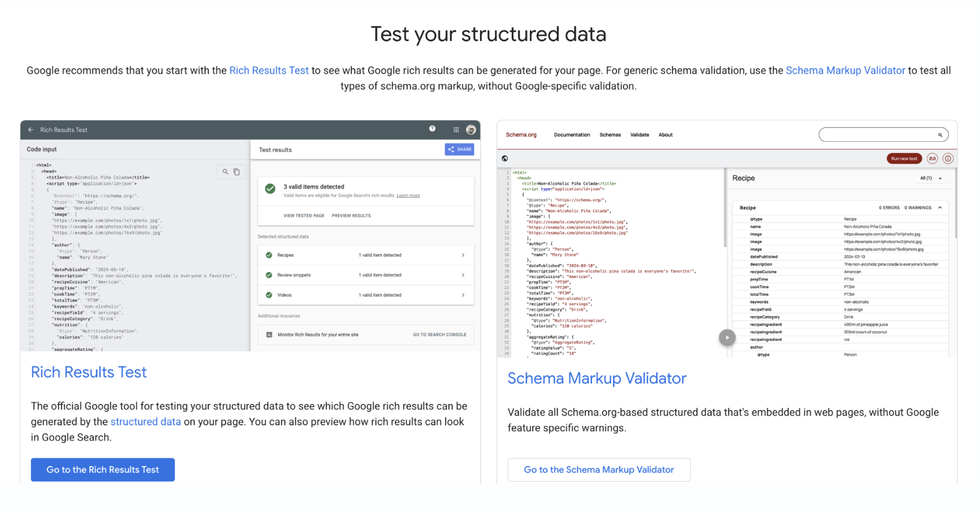Screen dimensions: 980x512
Task: Click the copy code icon in Code input panel
Action: [x=237, y=172]
